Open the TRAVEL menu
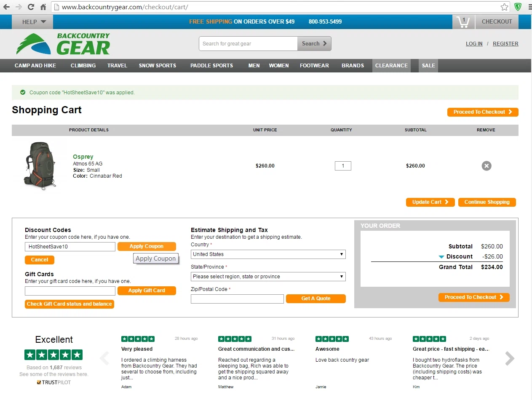The height and width of the screenshot is (400, 532). coord(117,66)
